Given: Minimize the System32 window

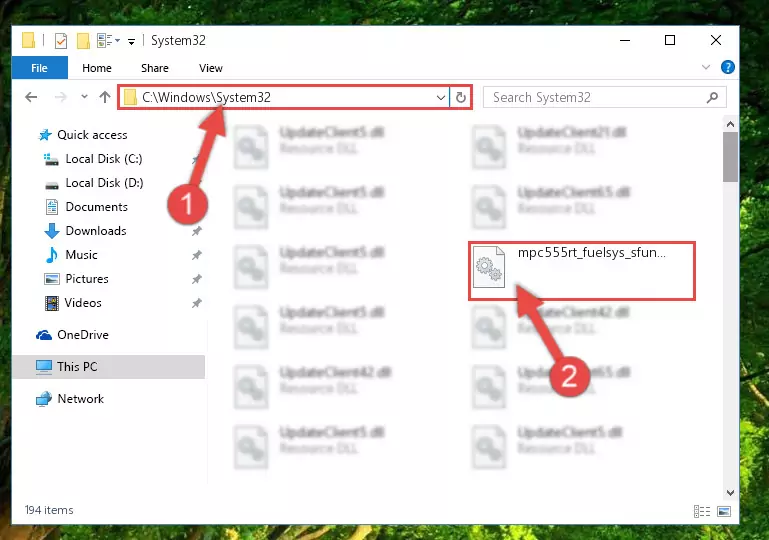Looking at the screenshot, I should pos(625,40).
